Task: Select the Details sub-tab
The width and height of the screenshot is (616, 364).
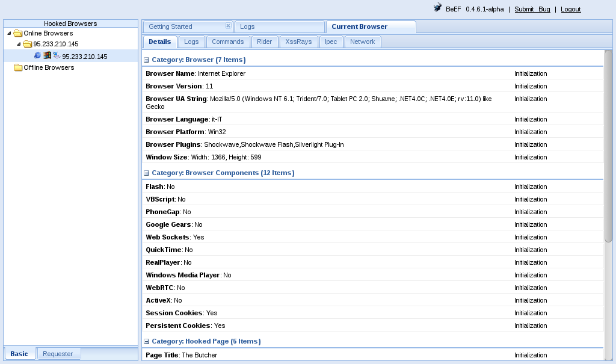Action: 160,42
